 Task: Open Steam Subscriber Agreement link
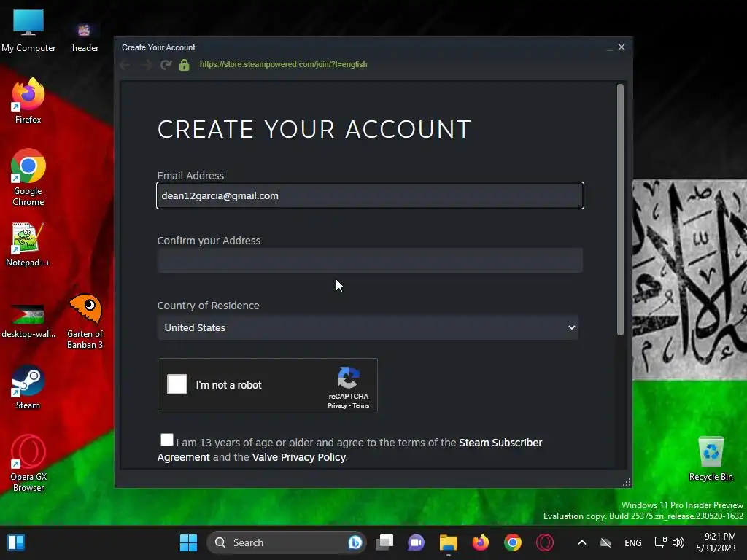500,443
